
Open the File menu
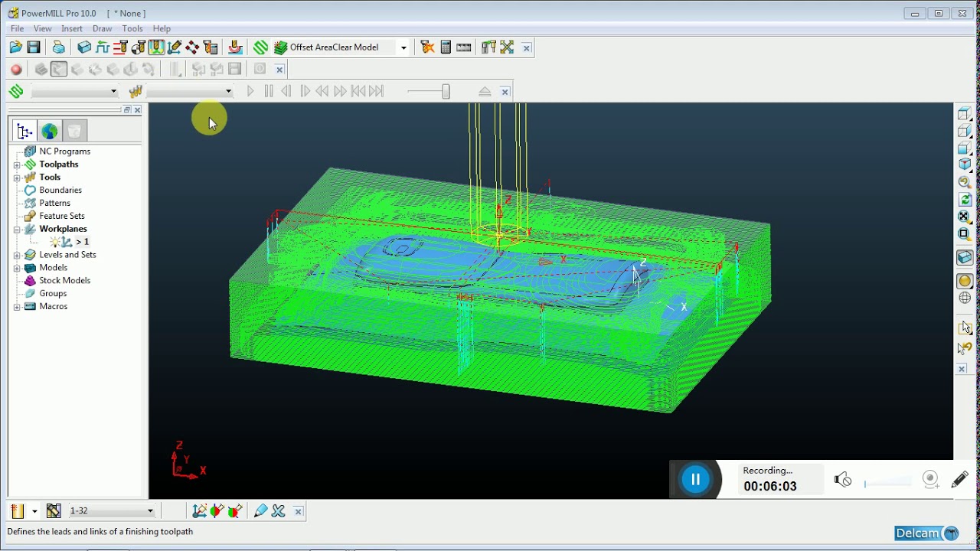(x=17, y=28)
